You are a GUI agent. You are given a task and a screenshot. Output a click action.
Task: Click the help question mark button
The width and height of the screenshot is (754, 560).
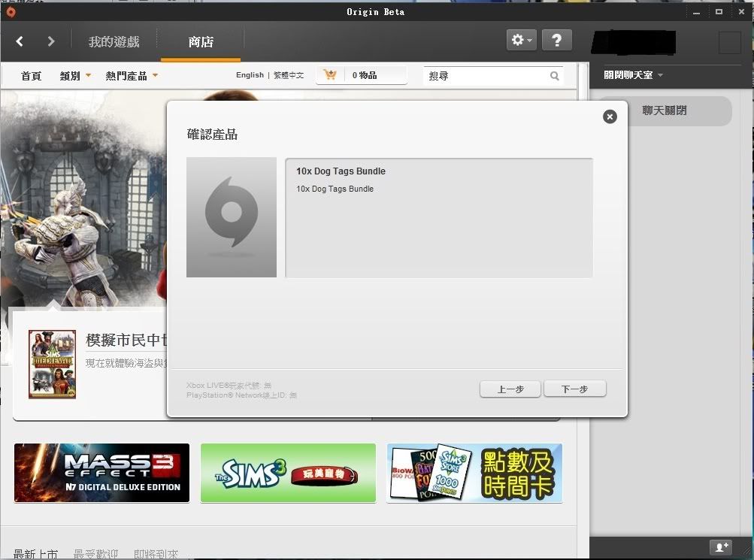coord(556,41)
